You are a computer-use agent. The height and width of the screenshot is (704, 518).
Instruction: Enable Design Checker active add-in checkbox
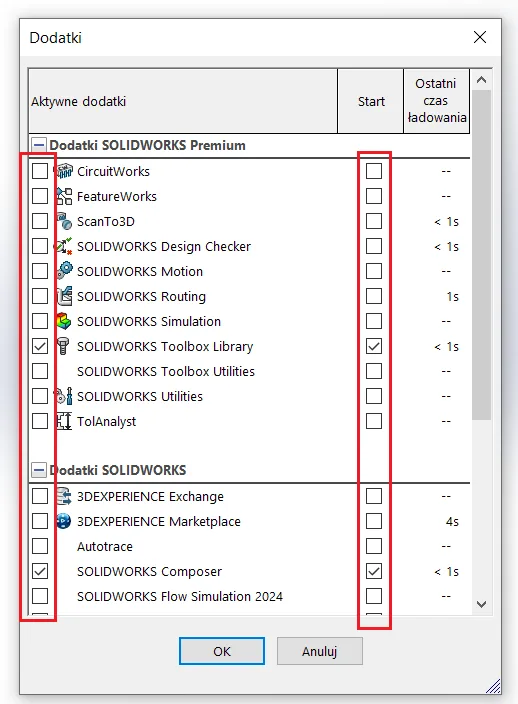40,246
